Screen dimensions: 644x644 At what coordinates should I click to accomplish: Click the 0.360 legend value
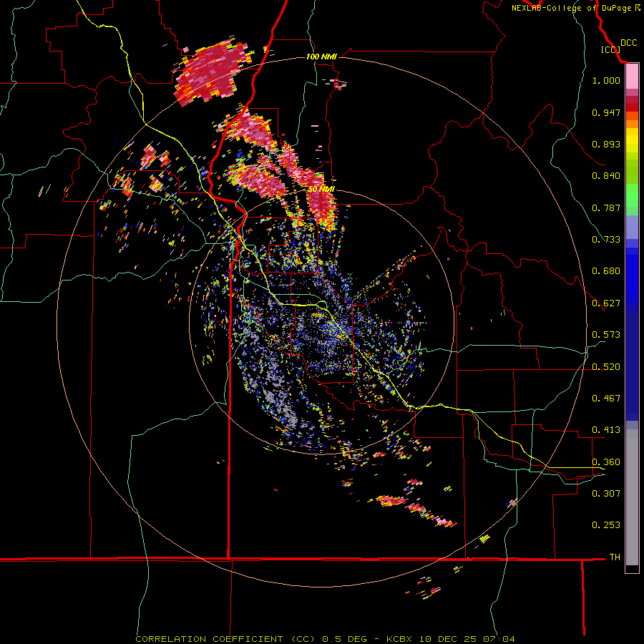tap(606, 462)
